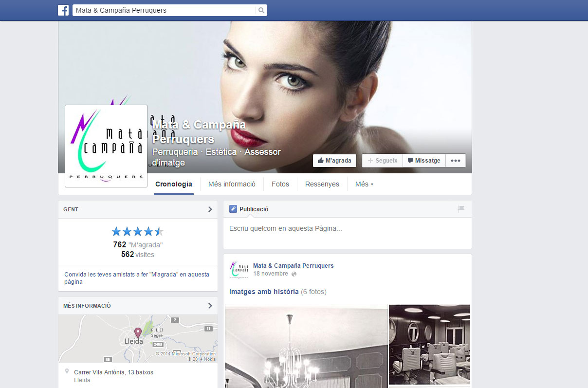This screenshot has height=388, width=588.
Task: Like the page with M'agrada button
Action: click(334, 161)
